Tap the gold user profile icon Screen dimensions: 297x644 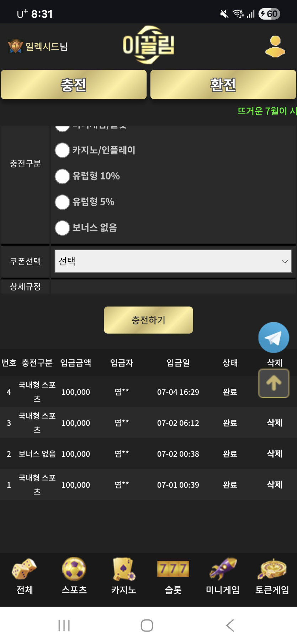coord(275,47)
